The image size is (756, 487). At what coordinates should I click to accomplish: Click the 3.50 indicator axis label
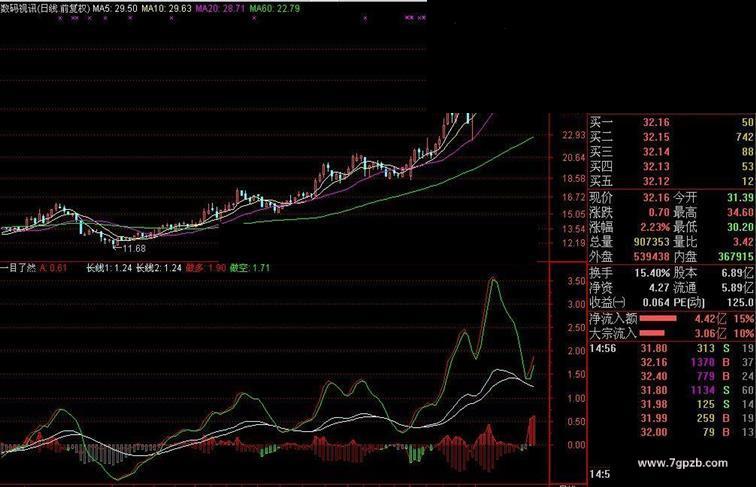(x=577, y=281)
